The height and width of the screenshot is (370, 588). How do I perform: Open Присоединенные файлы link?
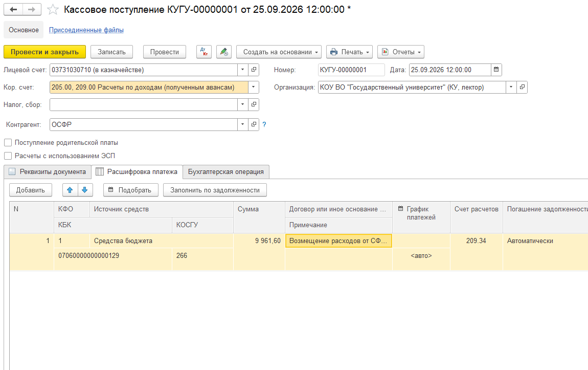[x=86, y=30]
